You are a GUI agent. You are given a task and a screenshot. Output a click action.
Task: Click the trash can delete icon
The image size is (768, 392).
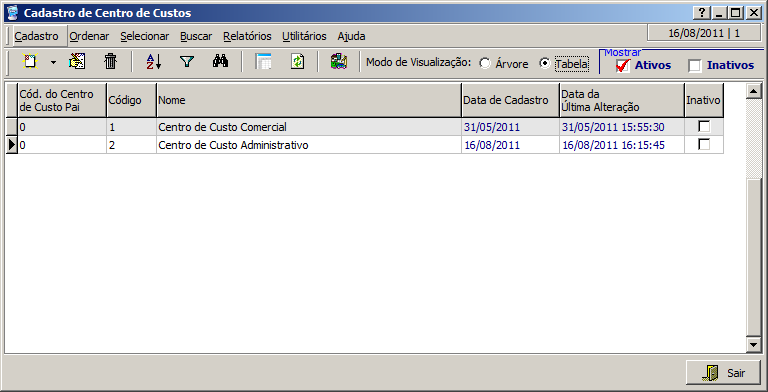pos(111,62)
